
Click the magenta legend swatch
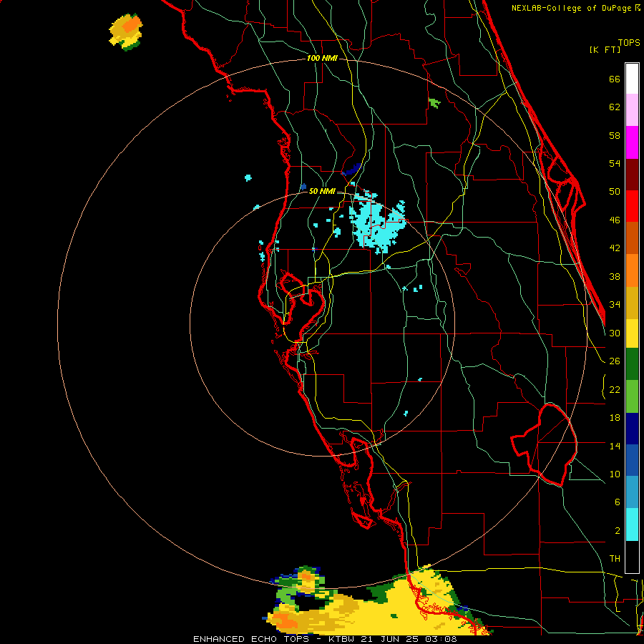632,142
